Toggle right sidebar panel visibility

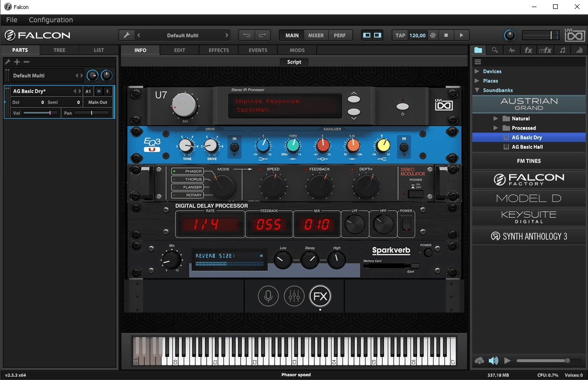pyautogui.click(x=378, y=35)
